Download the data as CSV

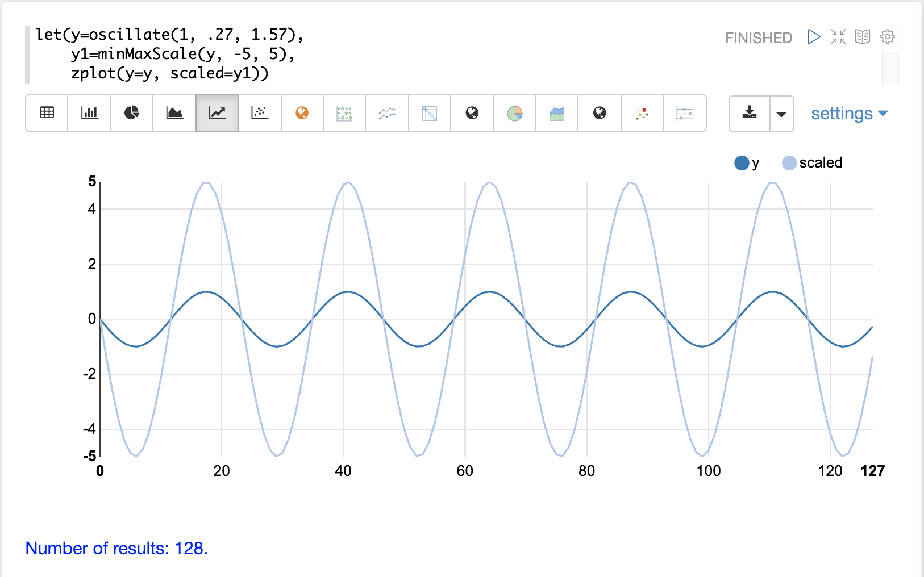(750, 113)
